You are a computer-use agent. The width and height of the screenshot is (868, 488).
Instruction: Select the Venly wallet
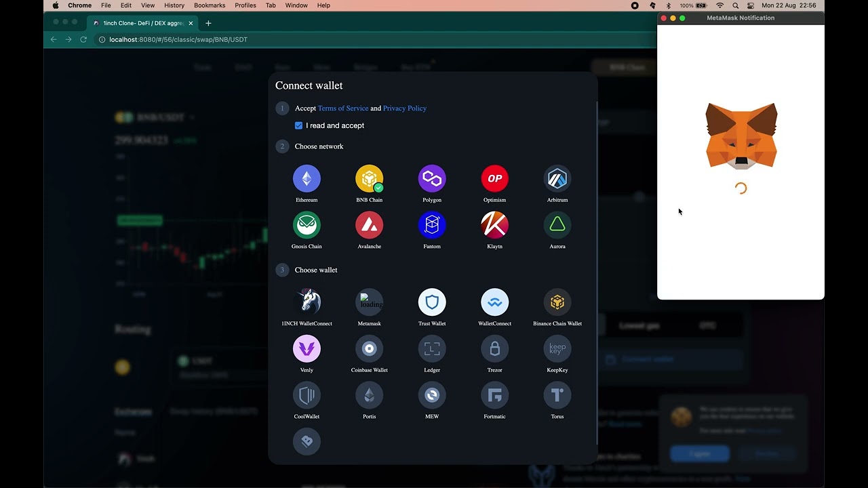click(x=307, y=348)
